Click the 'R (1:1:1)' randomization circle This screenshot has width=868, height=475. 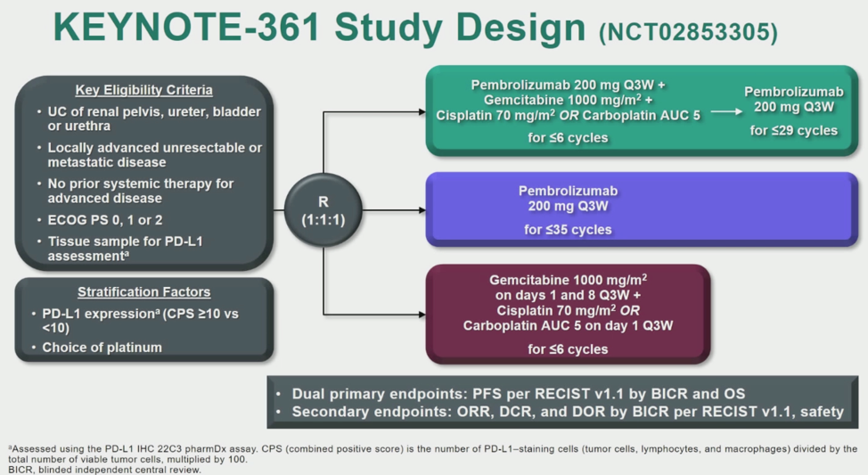[x=323, y=210]
